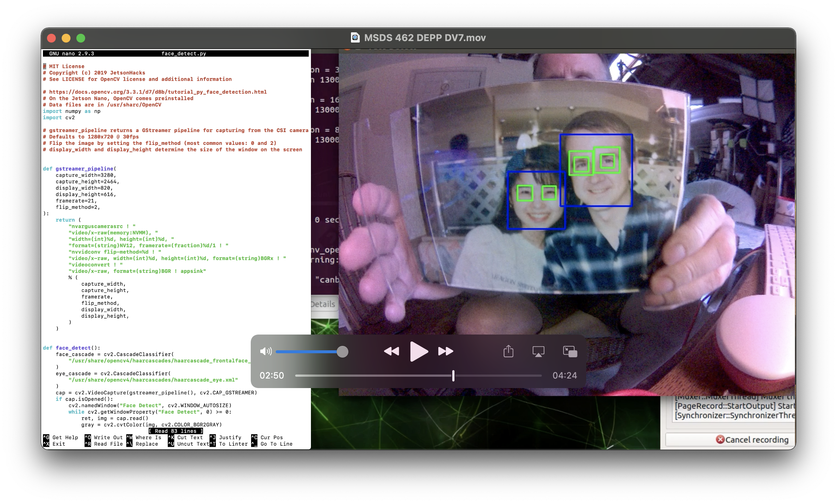This screenshot has width=837, height=504.
Task: Click nano Uncut Text shortcut
Action: [x=189, y=444]
